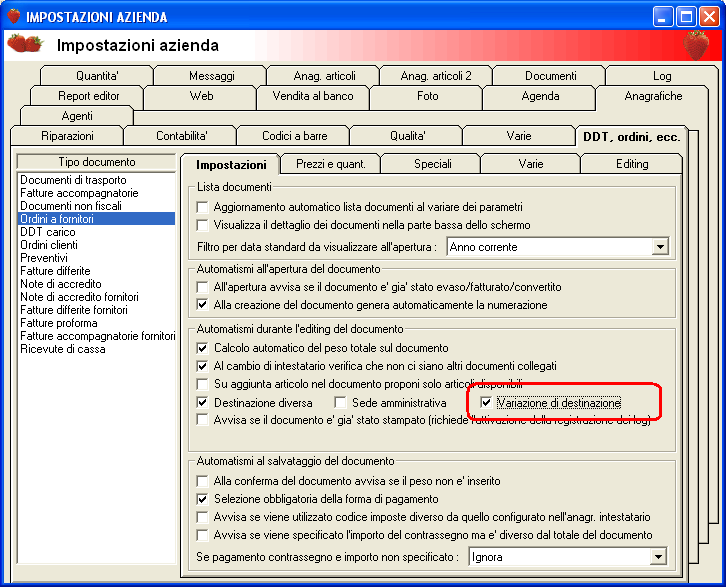Open the Speciali sub-tab

pos(432,164)
